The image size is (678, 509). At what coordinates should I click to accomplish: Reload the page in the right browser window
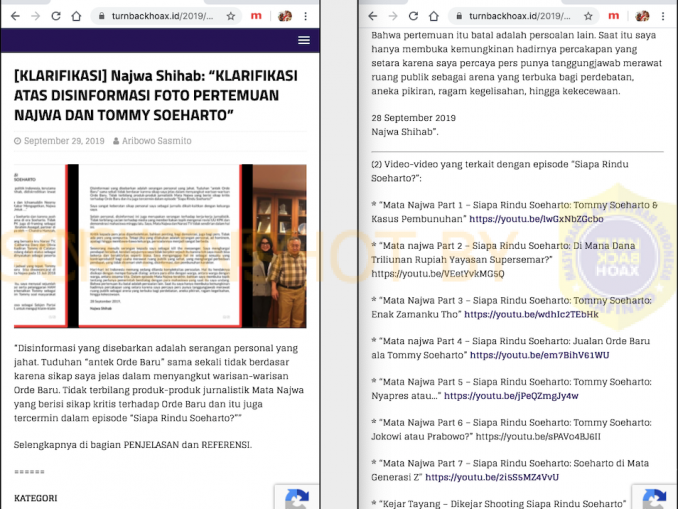coord(413,16)
